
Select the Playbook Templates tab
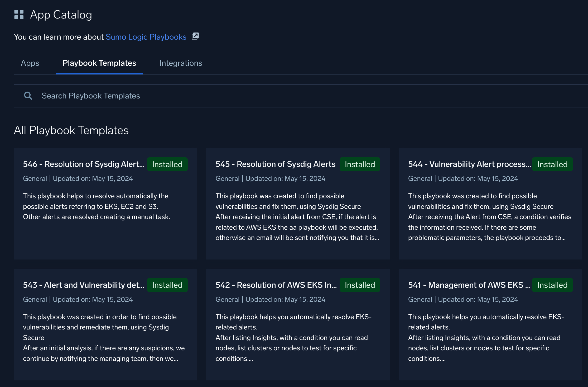click(99, 63)
